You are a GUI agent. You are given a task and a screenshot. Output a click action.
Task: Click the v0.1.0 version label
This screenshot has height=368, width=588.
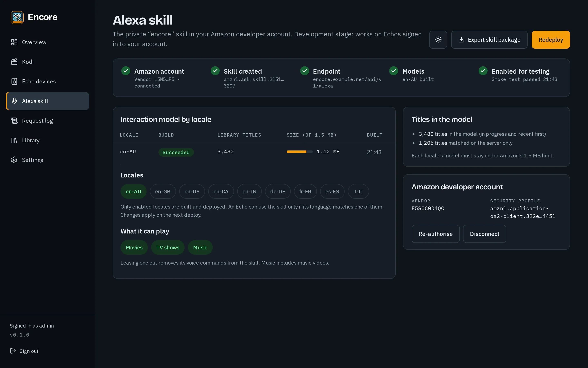19,335
